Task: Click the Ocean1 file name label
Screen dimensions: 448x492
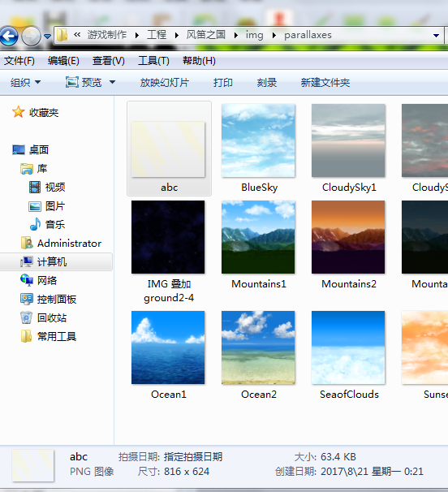Action: coord(169,395)
